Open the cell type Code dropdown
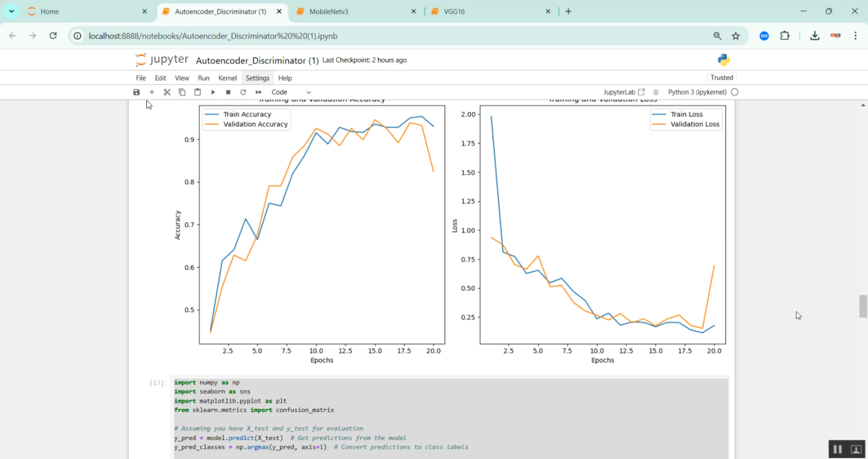 [291, 92]
